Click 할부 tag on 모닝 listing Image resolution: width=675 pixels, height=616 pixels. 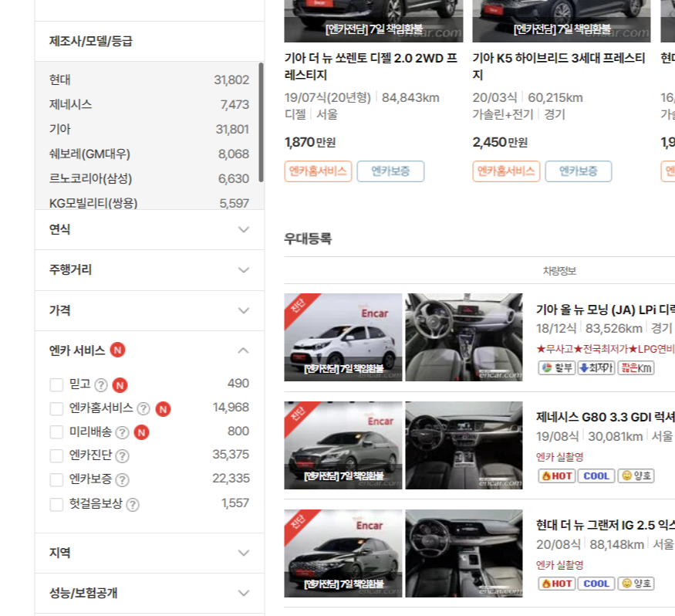[557, 368]
